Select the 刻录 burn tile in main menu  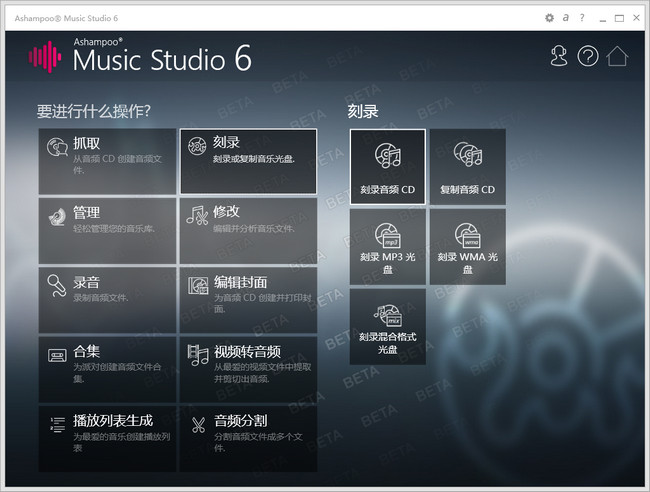[248, 161]
